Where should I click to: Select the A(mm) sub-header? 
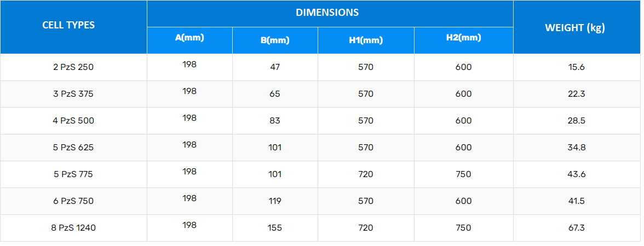click(189, 38)
